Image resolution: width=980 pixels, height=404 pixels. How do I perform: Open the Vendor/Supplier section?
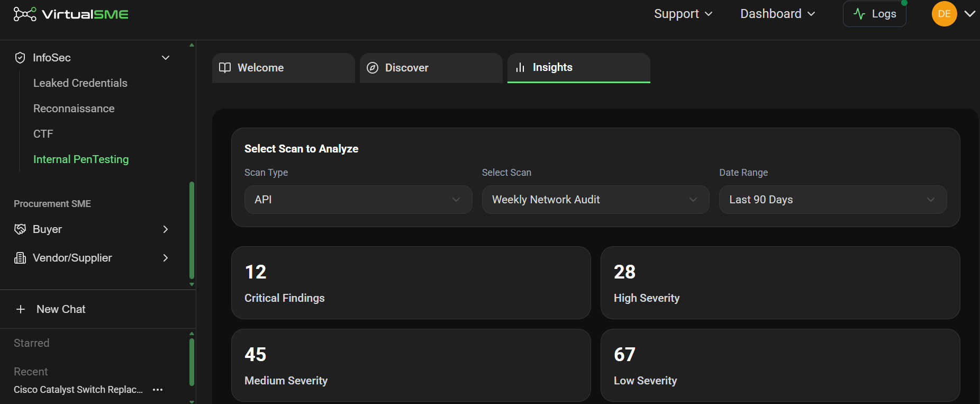click(92, 258)
